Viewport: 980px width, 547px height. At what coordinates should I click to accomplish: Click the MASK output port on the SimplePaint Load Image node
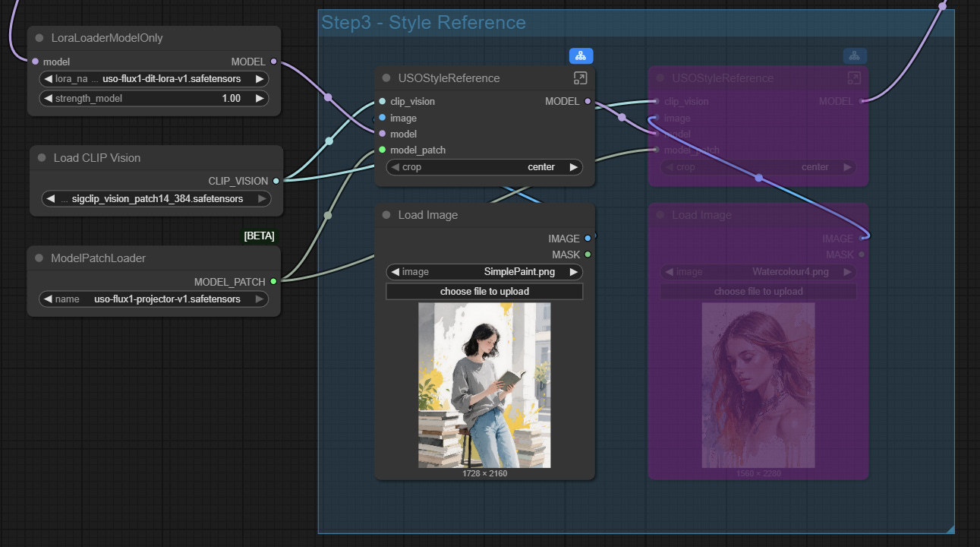click(588, 255)
